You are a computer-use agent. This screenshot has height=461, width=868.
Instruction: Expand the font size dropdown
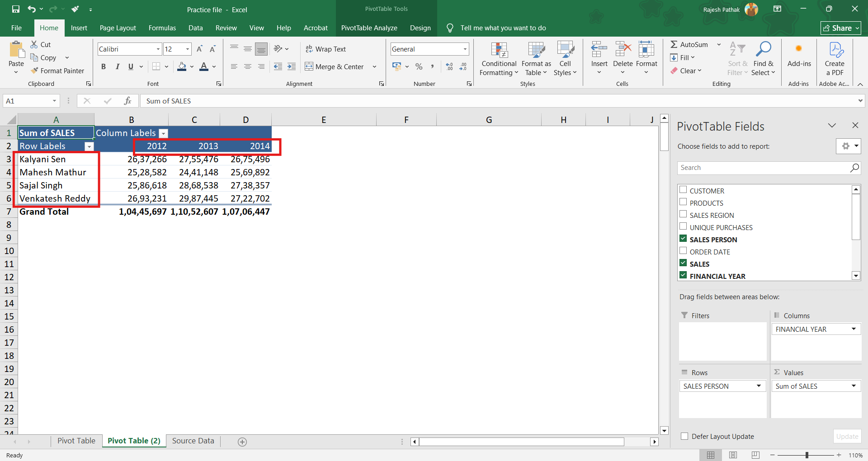click(x=188, y=49)
